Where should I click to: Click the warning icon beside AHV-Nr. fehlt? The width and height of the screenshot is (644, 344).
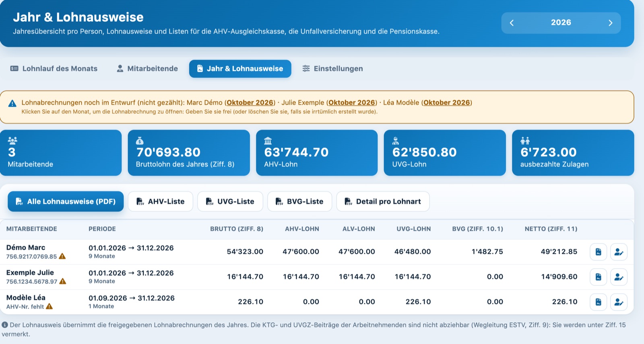coord(50,306)
